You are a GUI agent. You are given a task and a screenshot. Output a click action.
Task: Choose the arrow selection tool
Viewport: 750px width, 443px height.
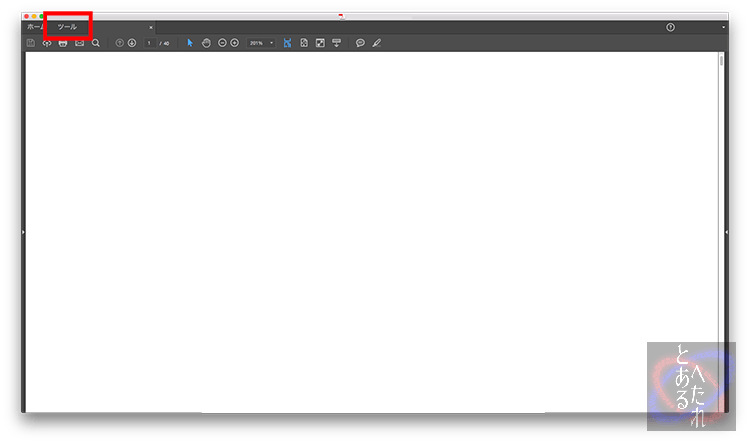tap(190, 43)
